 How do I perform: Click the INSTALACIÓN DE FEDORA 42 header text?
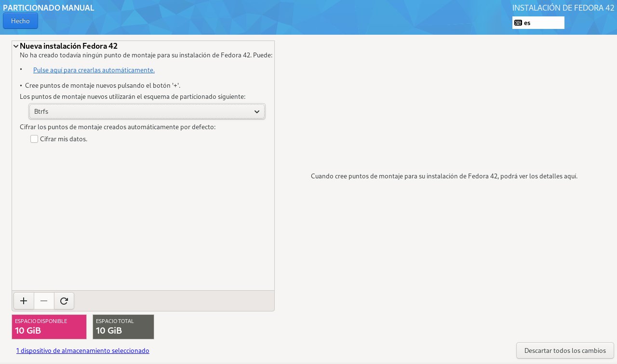563,8
